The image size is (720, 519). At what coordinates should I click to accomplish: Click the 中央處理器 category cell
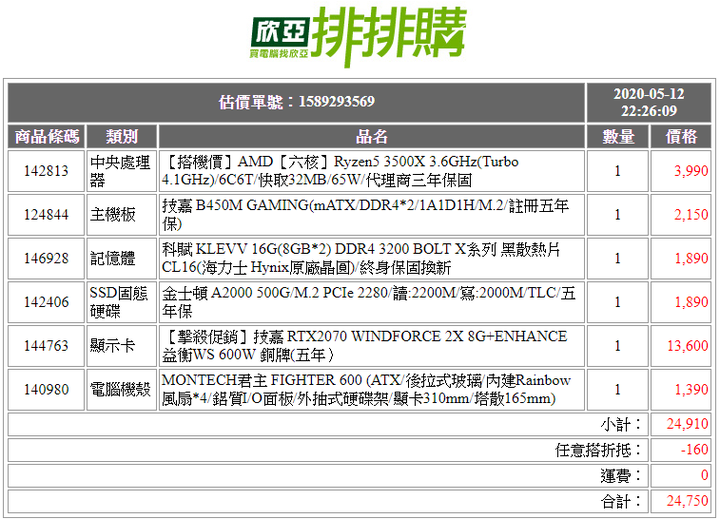[120, 171]
